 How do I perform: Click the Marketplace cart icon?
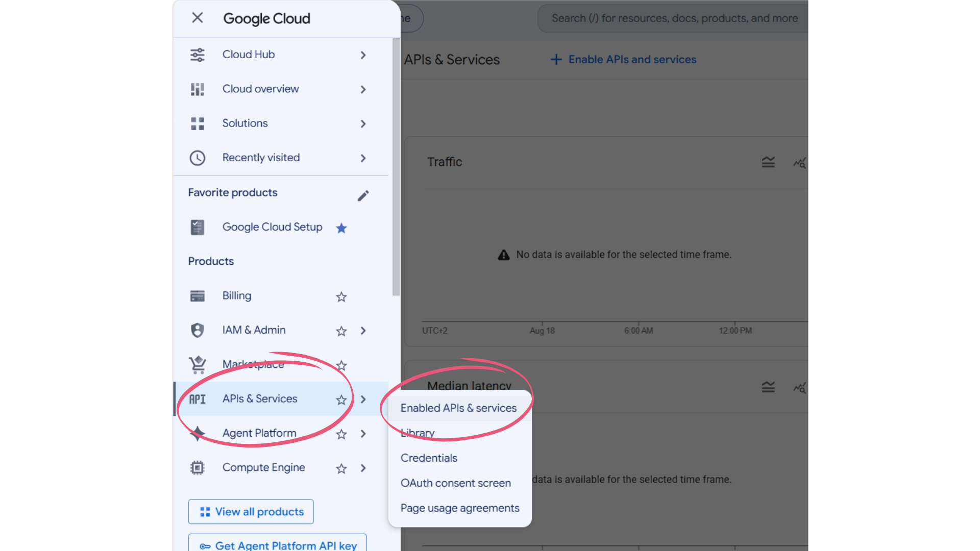198,365
